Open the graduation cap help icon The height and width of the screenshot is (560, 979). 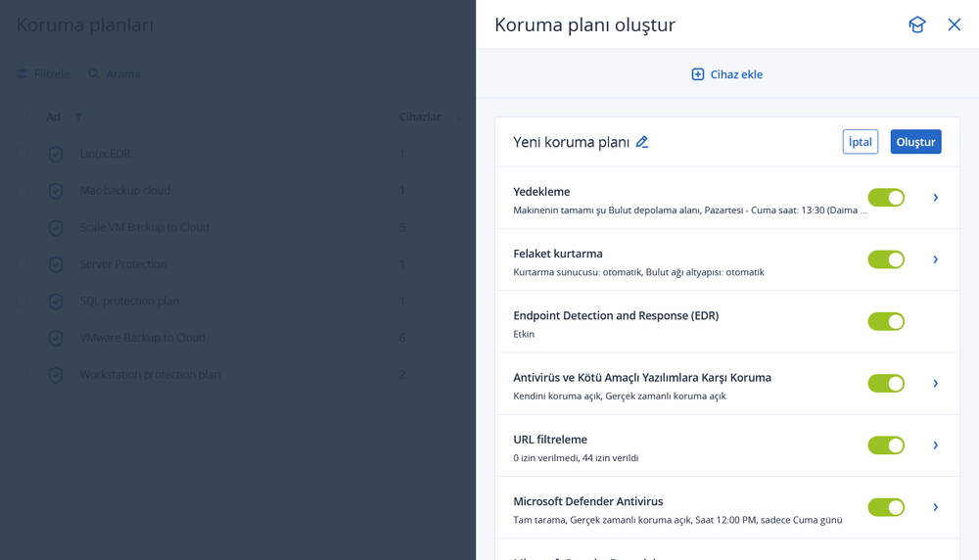point(916,24)
